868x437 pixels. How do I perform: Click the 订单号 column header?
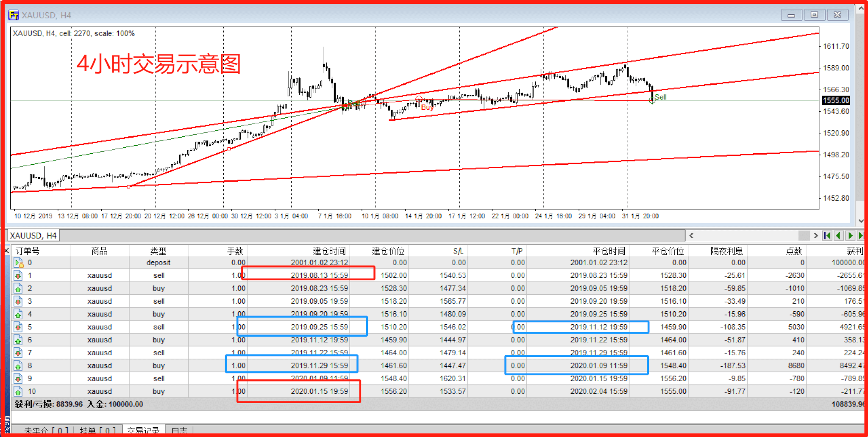28,251
